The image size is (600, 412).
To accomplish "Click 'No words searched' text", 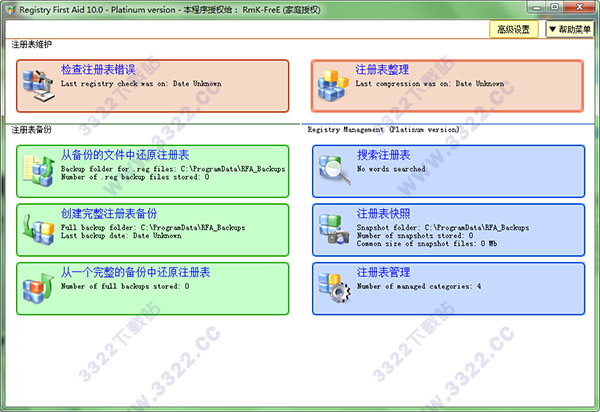I will [x=391, y=169].
